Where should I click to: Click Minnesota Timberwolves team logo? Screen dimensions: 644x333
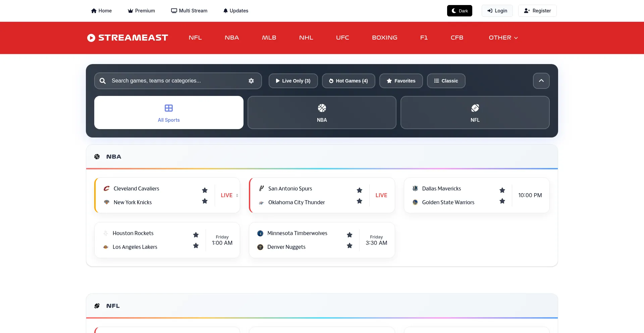tap(260, 233)
